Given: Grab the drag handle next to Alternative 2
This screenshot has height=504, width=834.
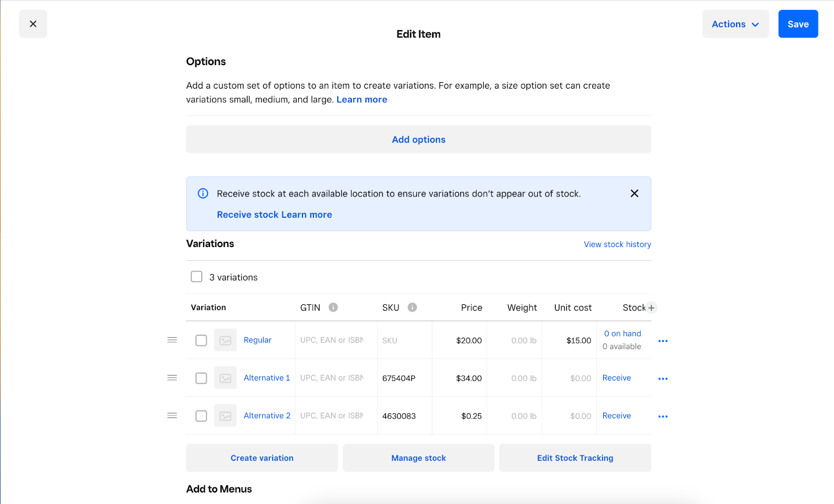Looking at the screenshot, I should 172,415.
